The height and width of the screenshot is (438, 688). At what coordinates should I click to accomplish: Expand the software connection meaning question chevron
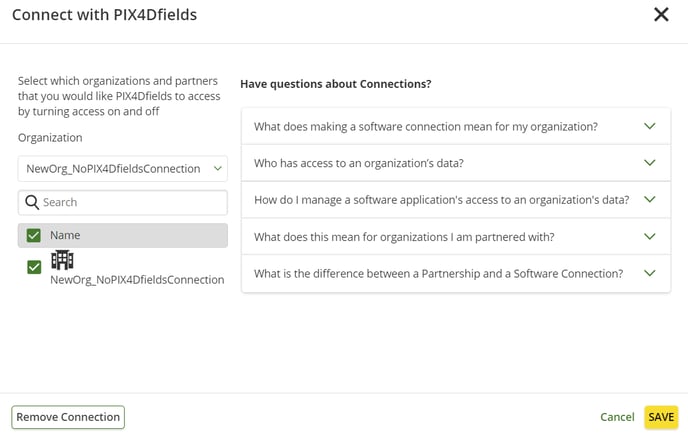(x=649, y=127)
